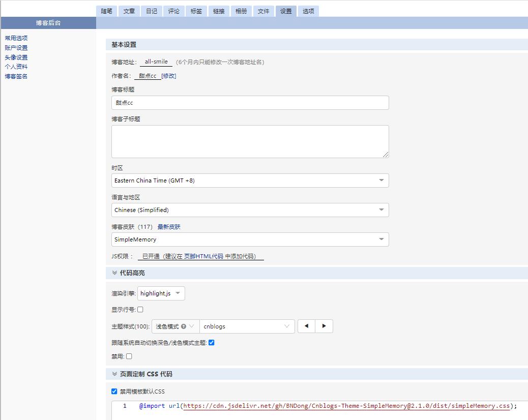Open the 语言与地区 Chinese (Simplified) dropdown

250,210
